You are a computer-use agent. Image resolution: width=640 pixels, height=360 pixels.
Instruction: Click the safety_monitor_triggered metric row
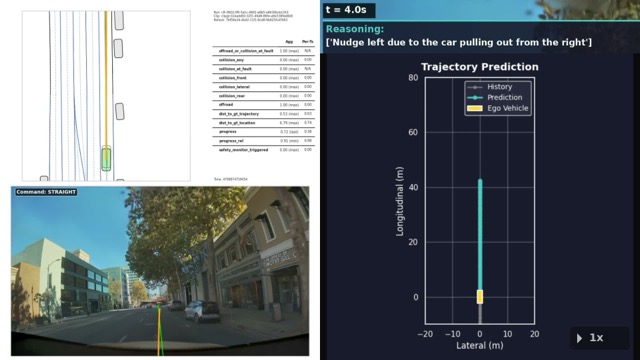tap(264, 150)
